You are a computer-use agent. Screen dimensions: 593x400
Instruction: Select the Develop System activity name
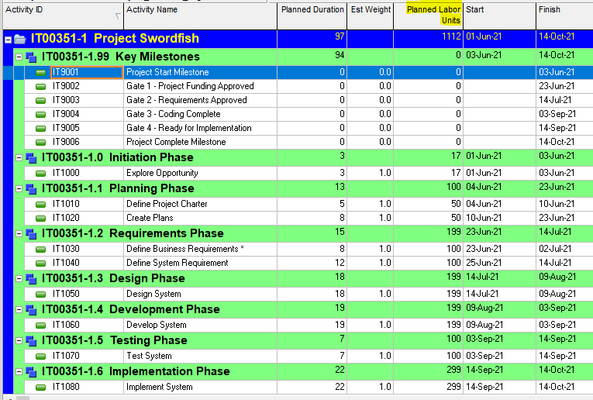(156, 325)
